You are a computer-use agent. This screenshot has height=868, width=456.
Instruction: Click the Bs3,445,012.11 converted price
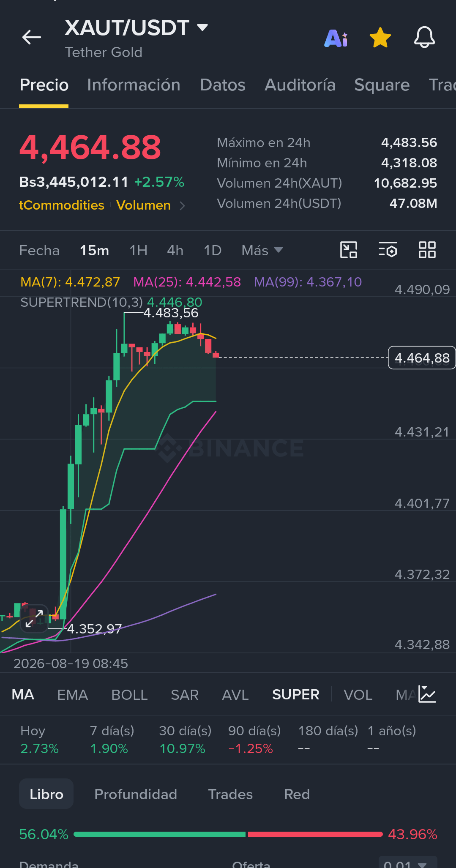[74, 182]
